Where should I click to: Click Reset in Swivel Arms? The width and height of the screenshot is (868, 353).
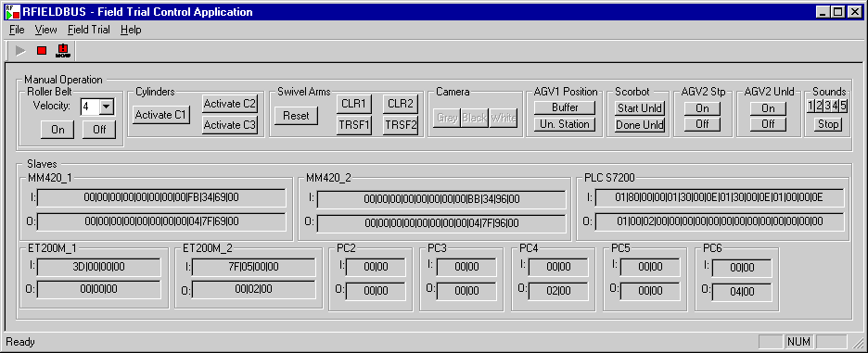click(296, 116)
